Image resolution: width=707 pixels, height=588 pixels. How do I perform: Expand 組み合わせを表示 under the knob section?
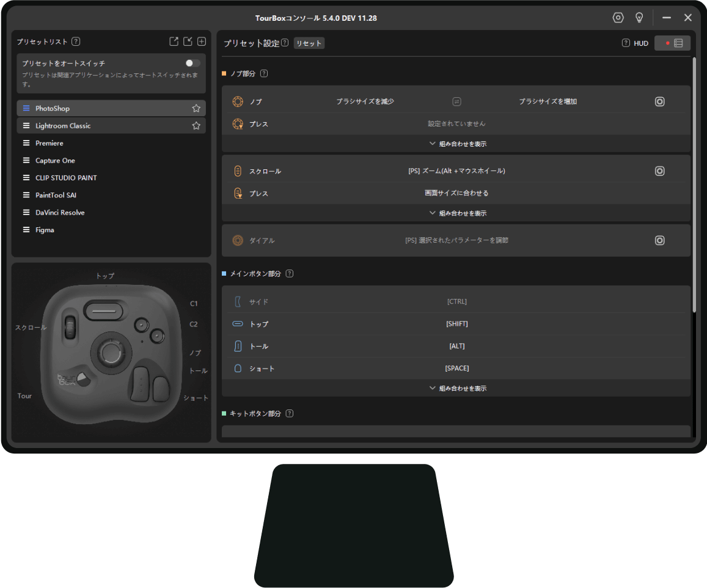(x=457, y=144)
